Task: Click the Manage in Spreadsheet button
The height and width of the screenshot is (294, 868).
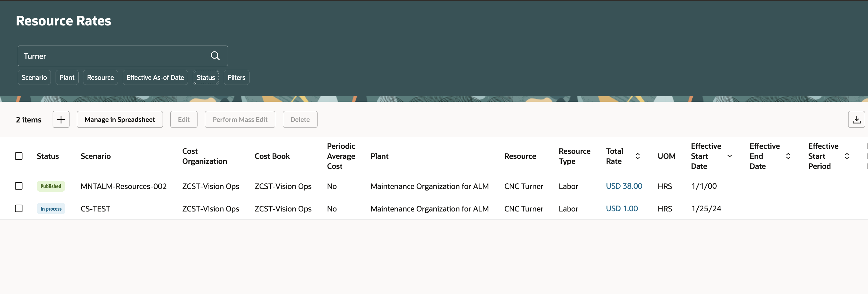Action: [x=120, y=119]
